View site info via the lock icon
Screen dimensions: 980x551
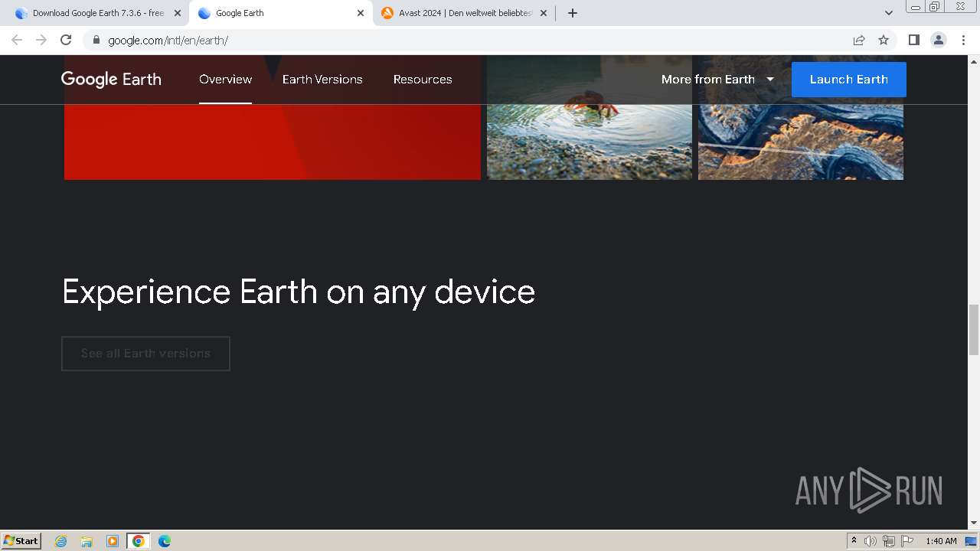coord(96,40)
